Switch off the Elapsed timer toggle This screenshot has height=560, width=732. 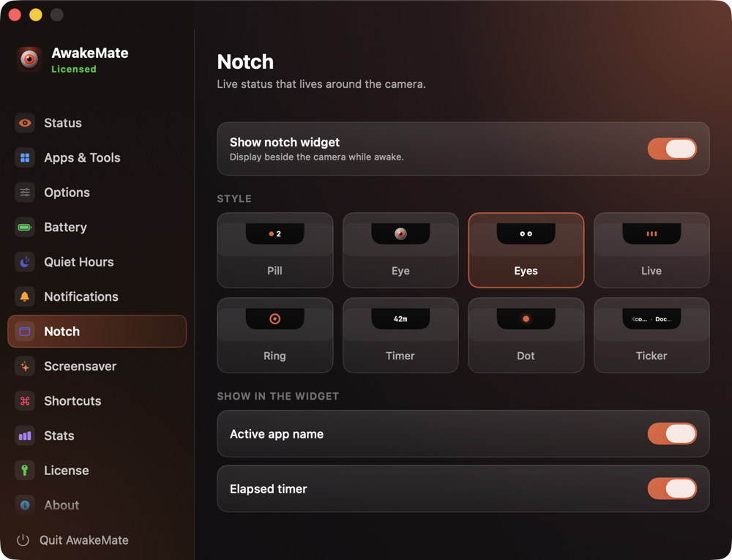(x=672, y=488)
